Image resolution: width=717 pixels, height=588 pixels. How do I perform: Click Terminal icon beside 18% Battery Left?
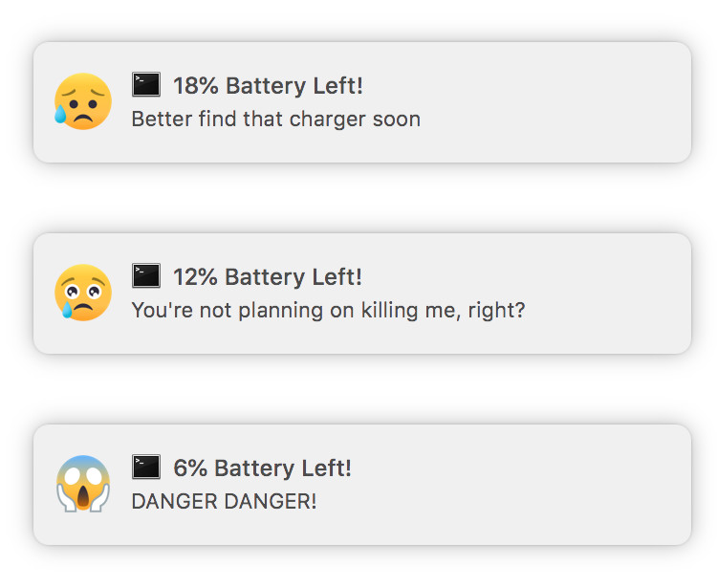(x=146, y=84)
